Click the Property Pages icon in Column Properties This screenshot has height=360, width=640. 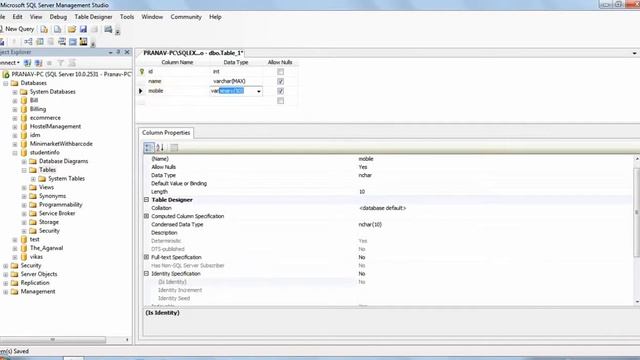[x=174, y=148]
